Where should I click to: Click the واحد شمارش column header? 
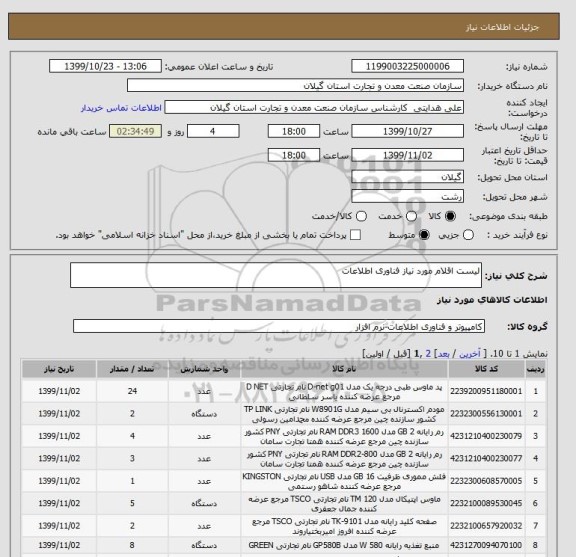coord(204,369)
